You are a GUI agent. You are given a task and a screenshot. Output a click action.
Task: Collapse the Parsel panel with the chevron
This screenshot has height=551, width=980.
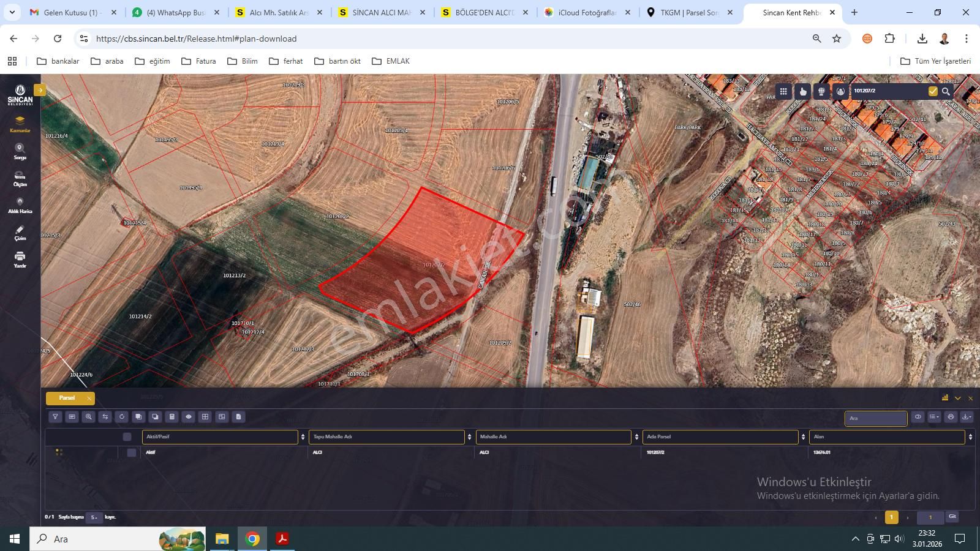pos(958,398)
